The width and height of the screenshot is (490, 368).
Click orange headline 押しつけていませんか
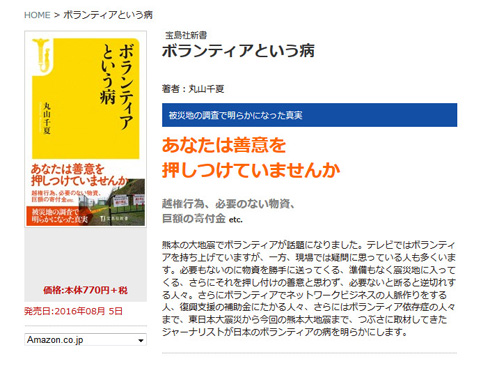point(251,170)
